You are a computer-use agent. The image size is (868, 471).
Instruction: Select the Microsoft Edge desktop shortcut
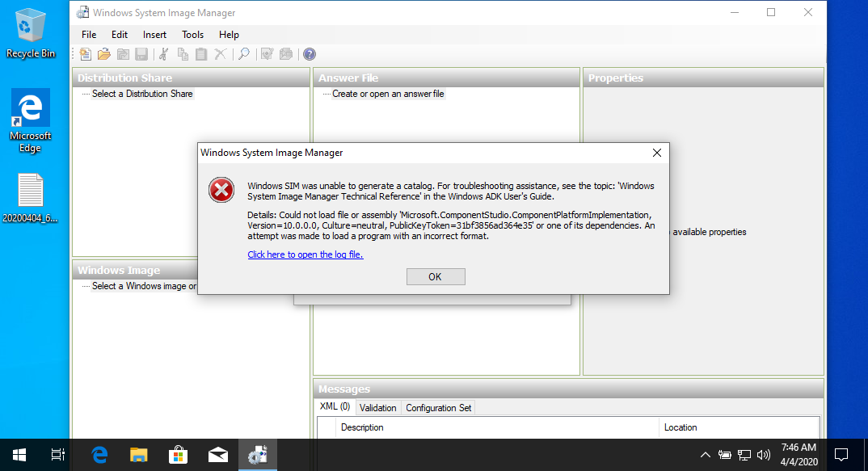pos(31,120)
